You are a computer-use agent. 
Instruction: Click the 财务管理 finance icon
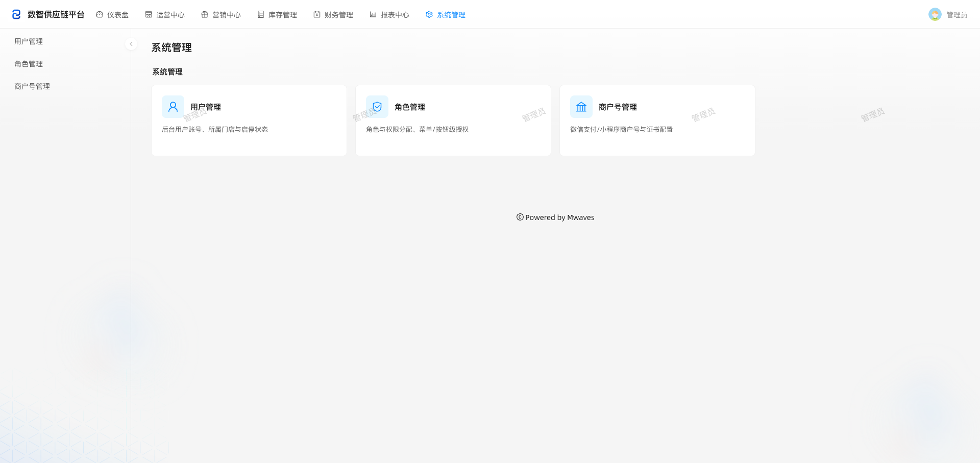tap(317, 14)
